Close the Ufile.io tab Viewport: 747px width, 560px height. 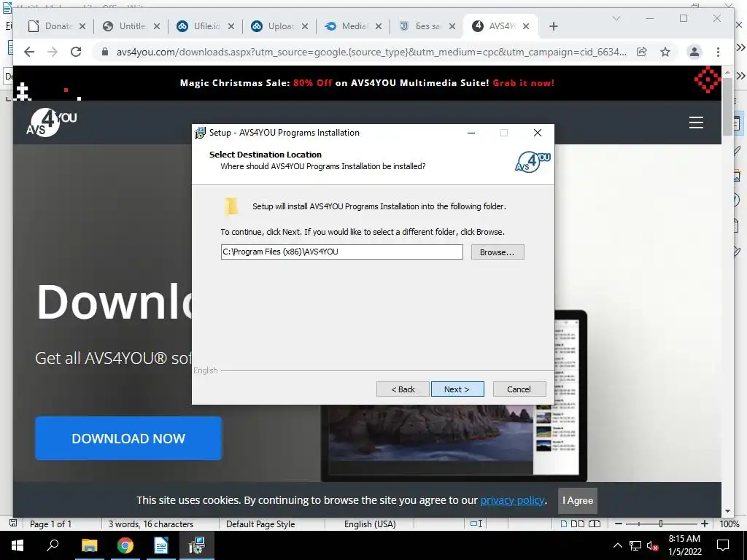coord(231,26)
